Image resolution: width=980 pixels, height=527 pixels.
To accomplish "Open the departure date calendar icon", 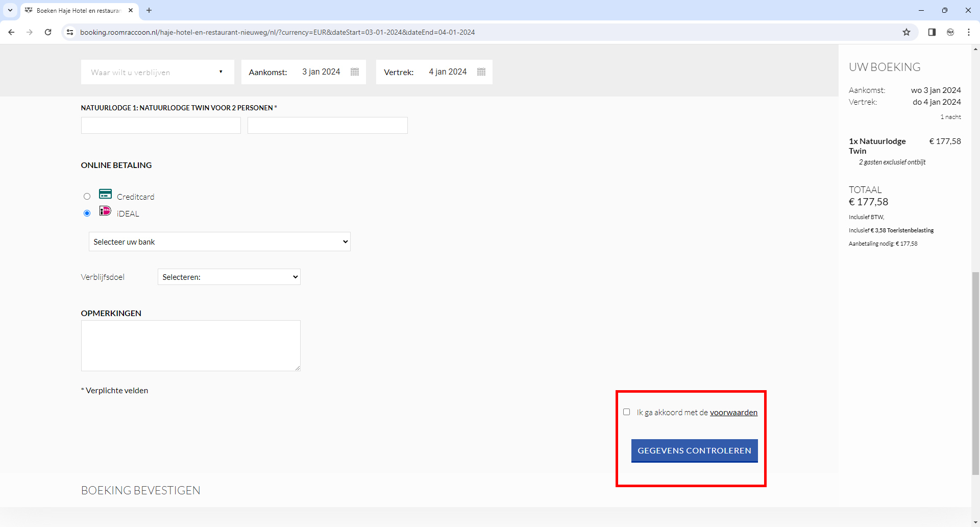I will click(x=481, y=72).
